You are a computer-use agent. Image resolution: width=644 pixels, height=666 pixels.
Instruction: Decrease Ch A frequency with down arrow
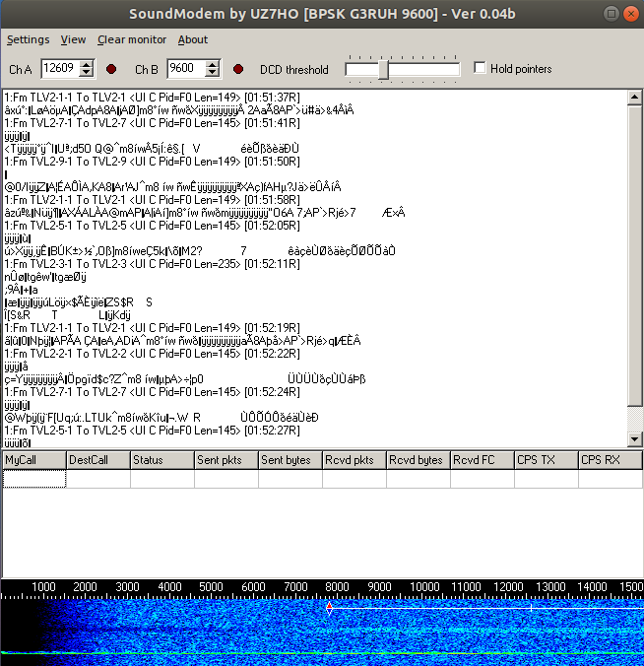[x=87, y=73]
